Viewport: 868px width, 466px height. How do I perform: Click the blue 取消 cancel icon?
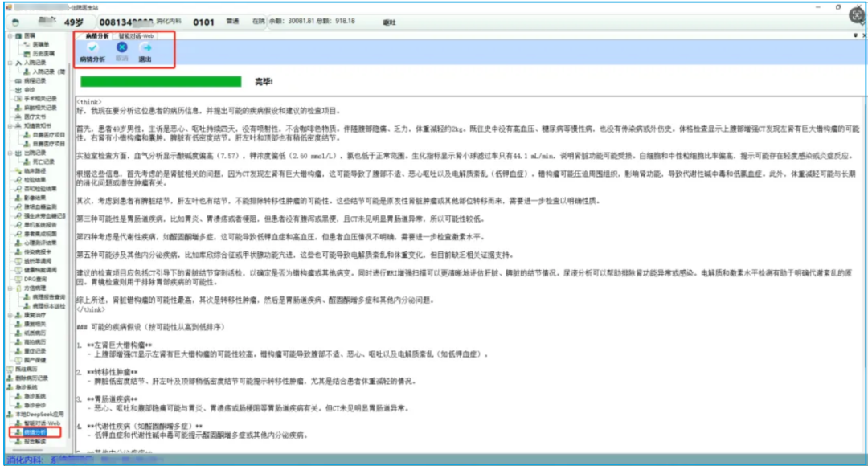pyautogui.click(x=121, y=48)
